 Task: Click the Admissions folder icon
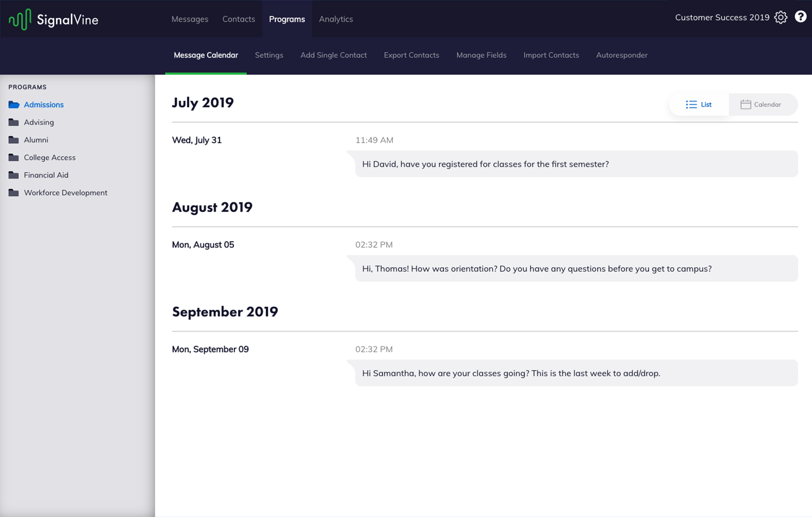coord(14,105)
